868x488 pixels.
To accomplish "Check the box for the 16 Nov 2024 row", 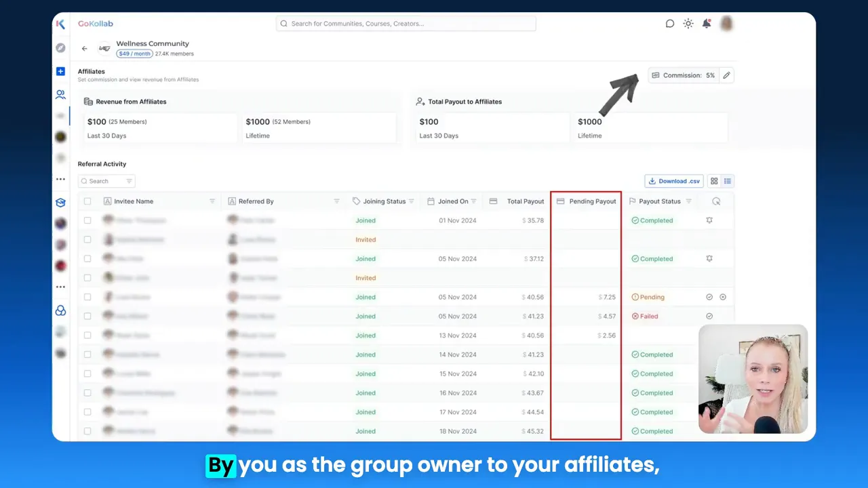I will pyautogui.click(x=87, y=392).
